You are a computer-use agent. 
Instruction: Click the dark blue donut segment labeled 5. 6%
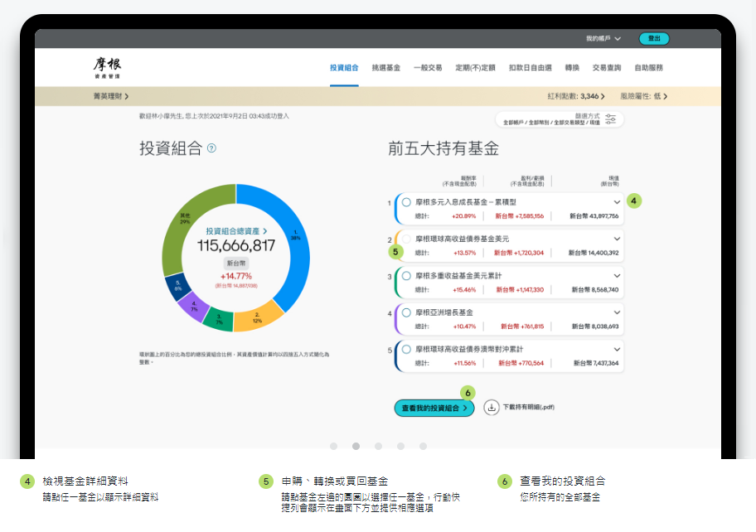tap(178, 285)
